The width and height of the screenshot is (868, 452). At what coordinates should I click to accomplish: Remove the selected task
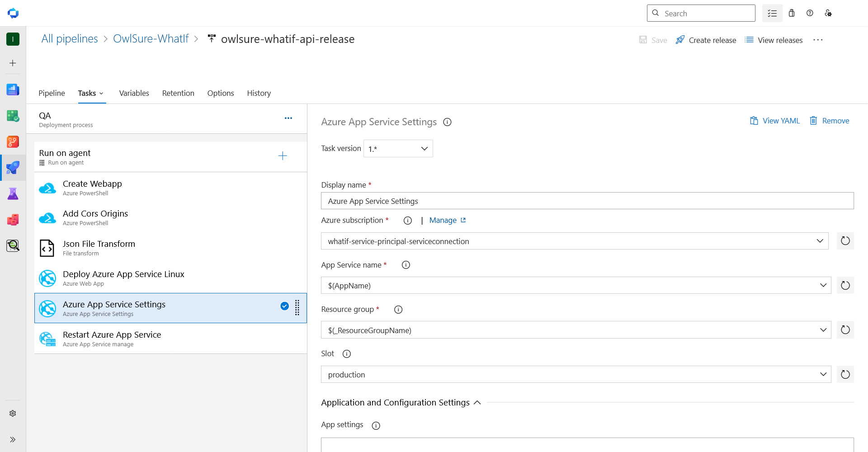[829, 121]
